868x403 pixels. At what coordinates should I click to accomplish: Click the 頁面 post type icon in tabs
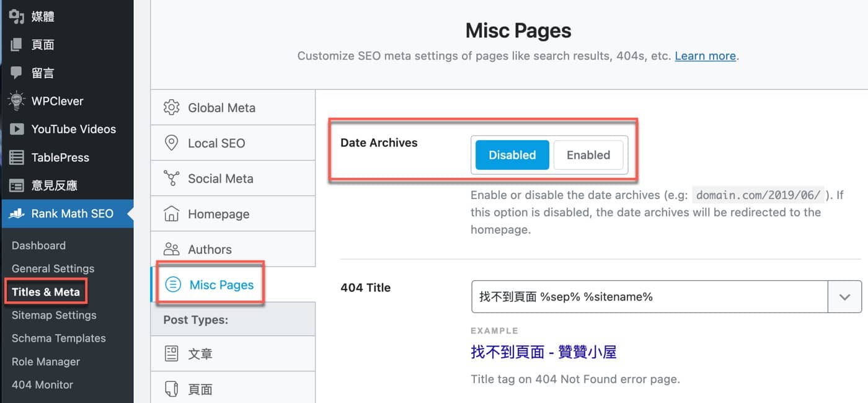click(171, 389)
